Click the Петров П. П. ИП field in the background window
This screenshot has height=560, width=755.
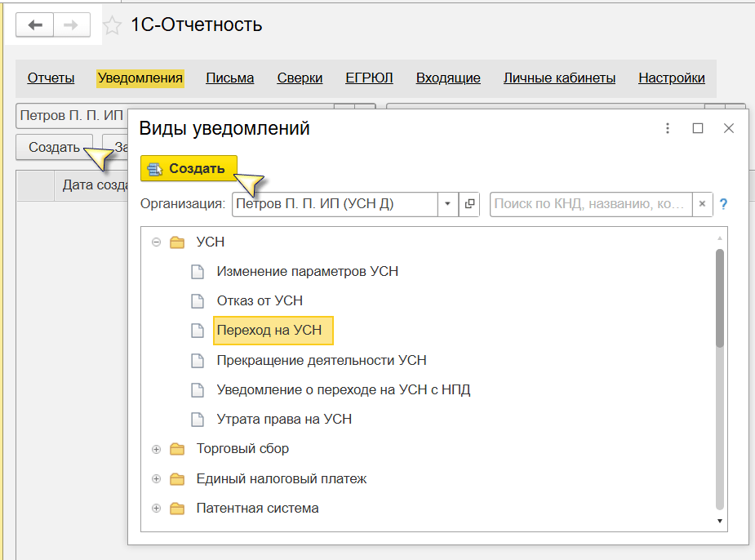(72, 116)
